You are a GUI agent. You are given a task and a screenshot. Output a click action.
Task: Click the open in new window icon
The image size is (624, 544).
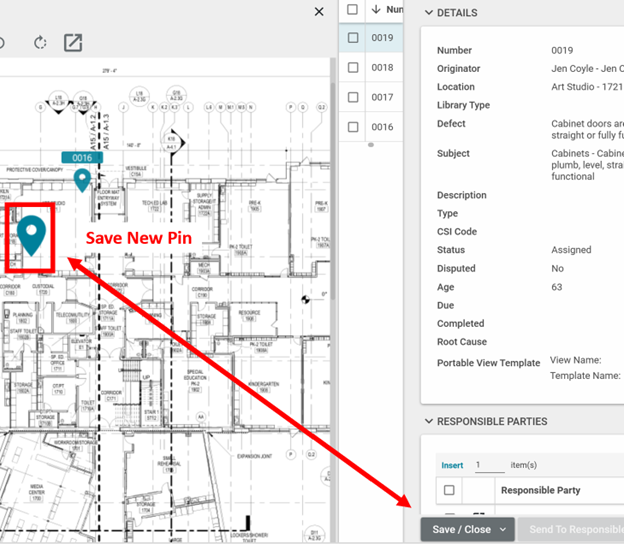pyautogui.click(x=73, y=43)
